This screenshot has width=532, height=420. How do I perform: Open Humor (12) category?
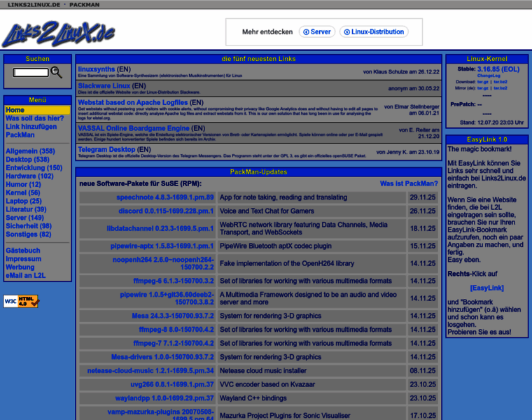(23, 185)
